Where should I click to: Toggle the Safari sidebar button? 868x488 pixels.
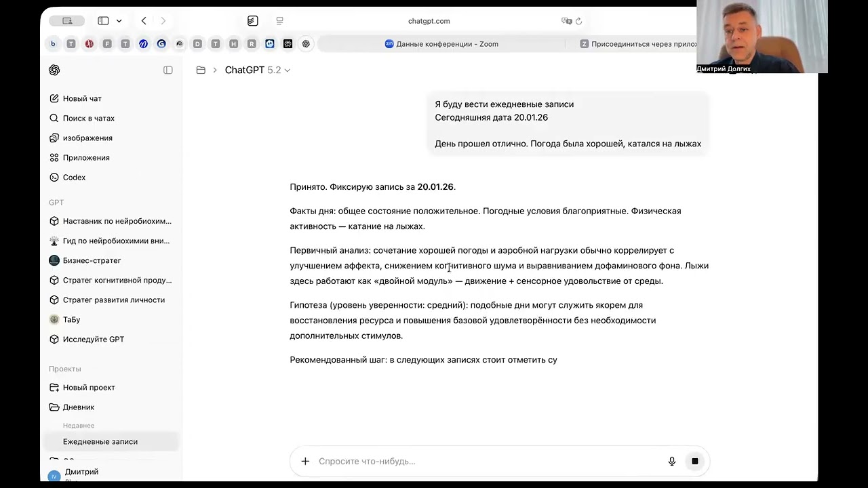[x=103, y=21]
